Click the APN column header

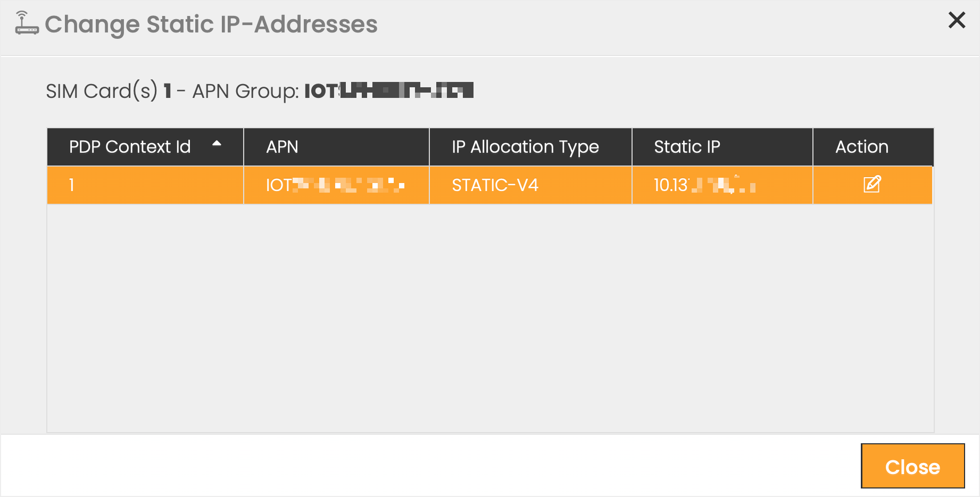(282, 147)
